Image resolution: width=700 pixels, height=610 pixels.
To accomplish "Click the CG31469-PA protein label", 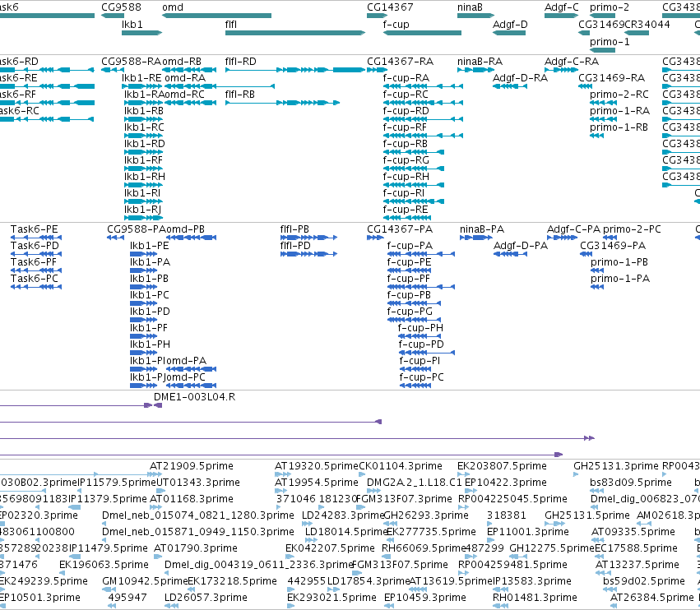I will (613, 246).
